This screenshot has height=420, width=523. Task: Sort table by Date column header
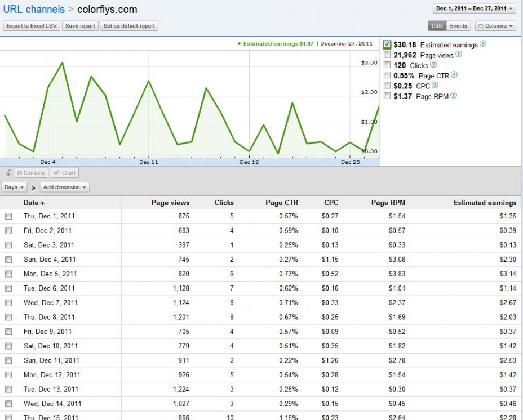[x=34, y=203]
